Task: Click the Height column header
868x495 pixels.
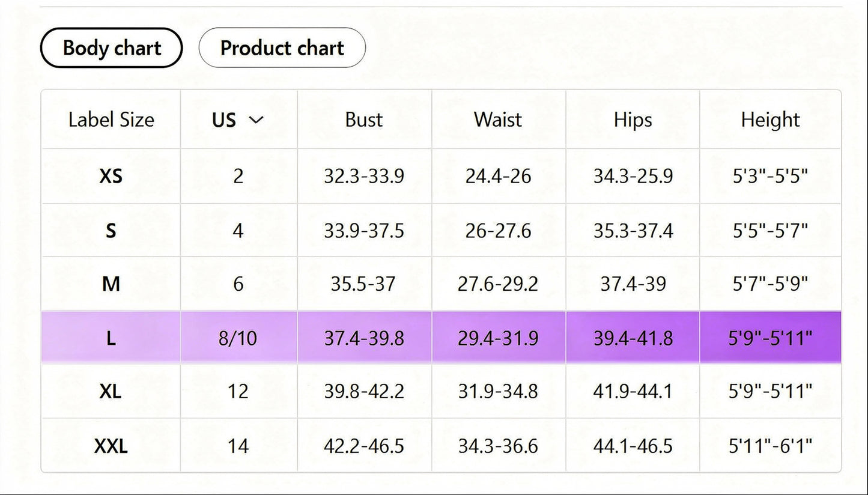Action: point(770,120)
